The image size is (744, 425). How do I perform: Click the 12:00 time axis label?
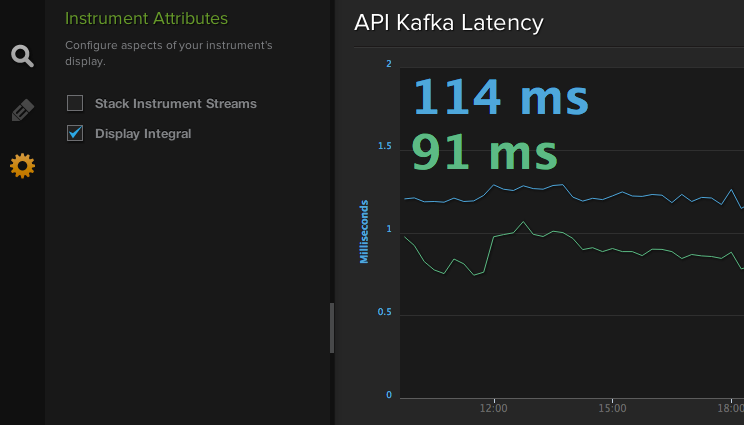click(x=493, y=408)
